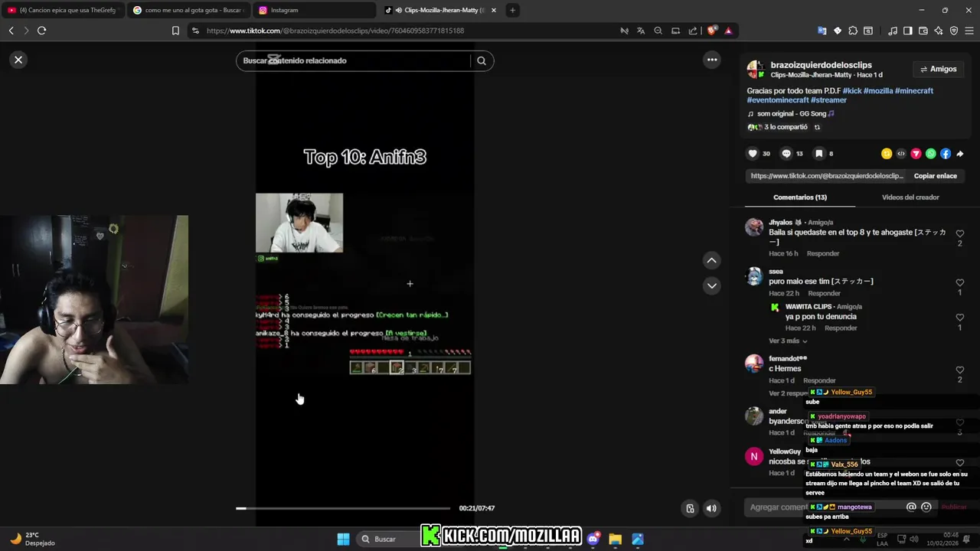The height and width of the screenshot is (551, 980).
Task: Open a new browser tab
Action: coord(512,10)
